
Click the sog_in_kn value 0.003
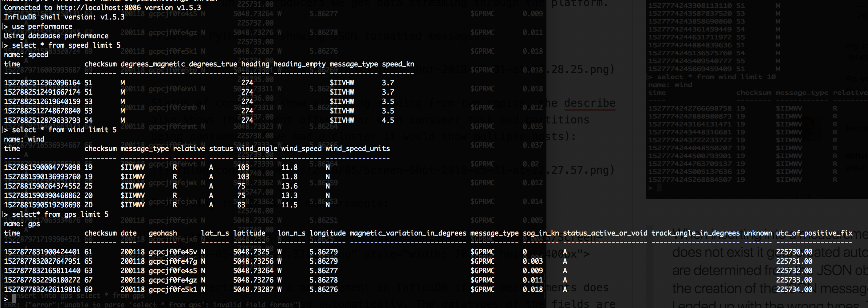coord(533,261)
